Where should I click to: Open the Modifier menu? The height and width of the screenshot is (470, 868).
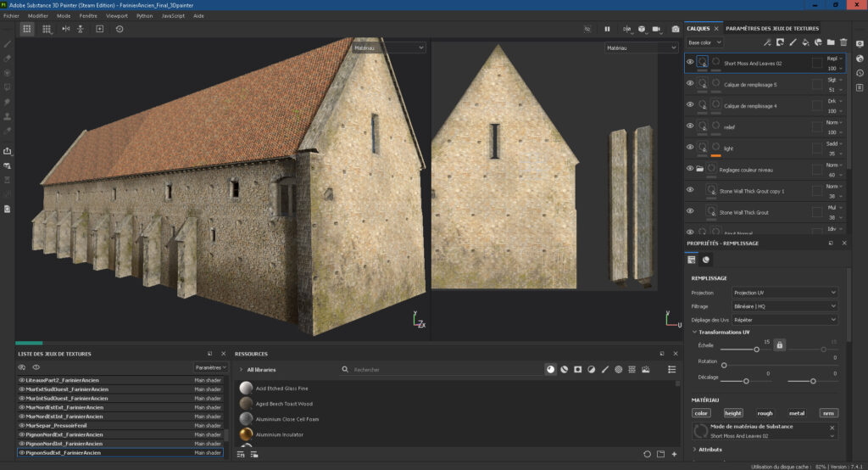[37, 16]
